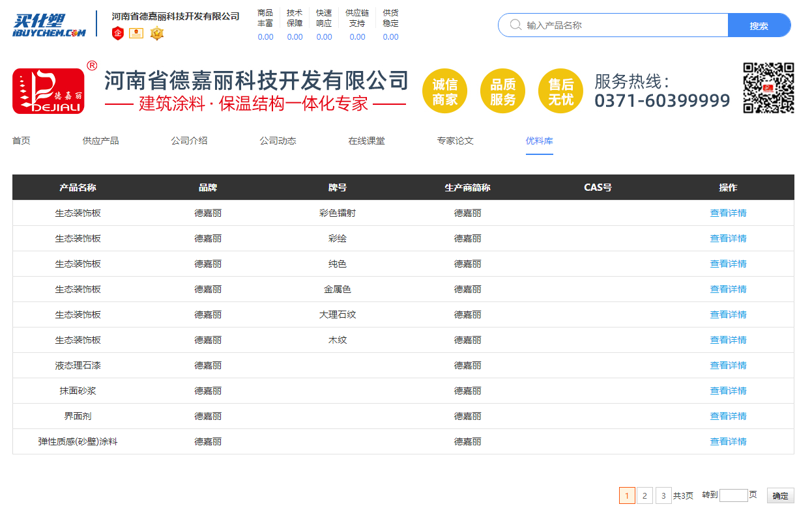The width and height of the screenshot is (812, 515).
Task: View details for 液态理石漆
Action: [729, 365]
